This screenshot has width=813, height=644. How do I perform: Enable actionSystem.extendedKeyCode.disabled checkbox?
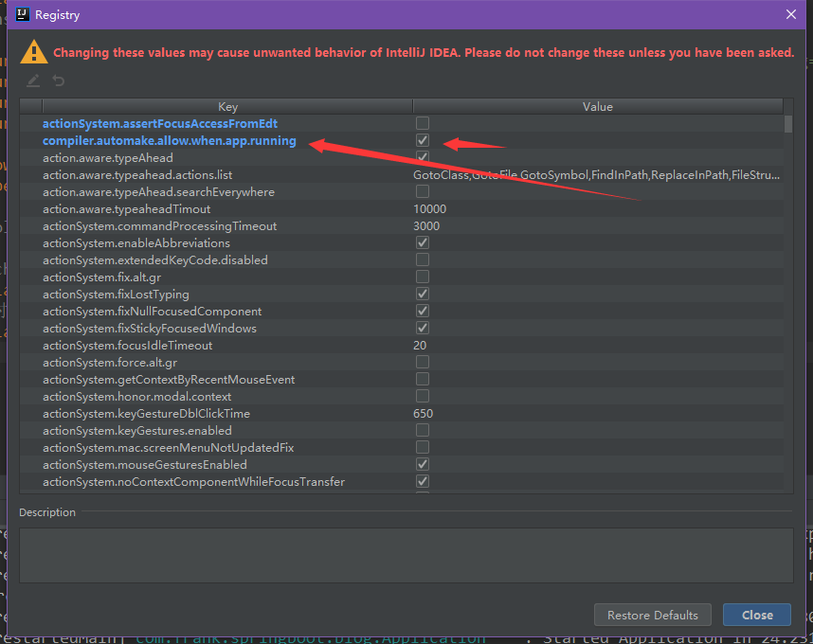(x=423, y=260)
